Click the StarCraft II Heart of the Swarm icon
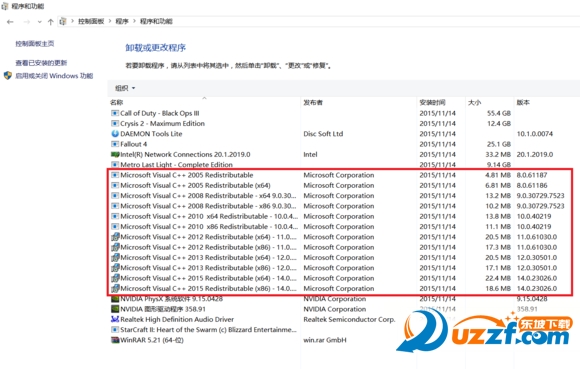580x369 pixels. coord(115,329)
